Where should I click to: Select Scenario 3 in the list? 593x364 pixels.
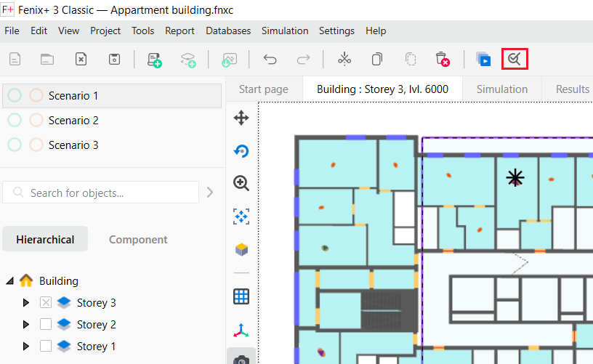click(x=112, y=145)
